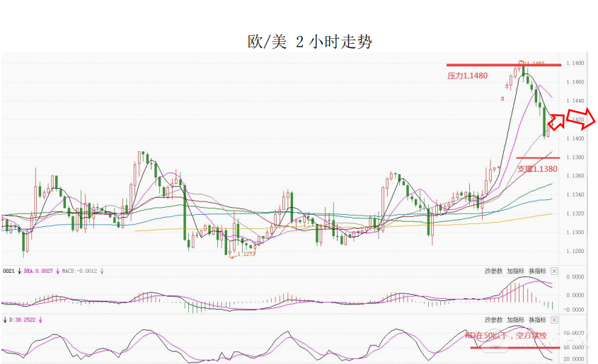Click the 1.1280 price axis label
This screenshot has height=364, width=598.
[x=575, y=252]
